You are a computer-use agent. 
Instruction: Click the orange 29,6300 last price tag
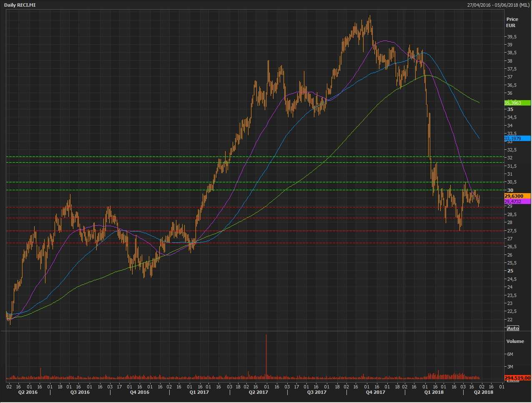pyautogui.click(x=517, y=196)
